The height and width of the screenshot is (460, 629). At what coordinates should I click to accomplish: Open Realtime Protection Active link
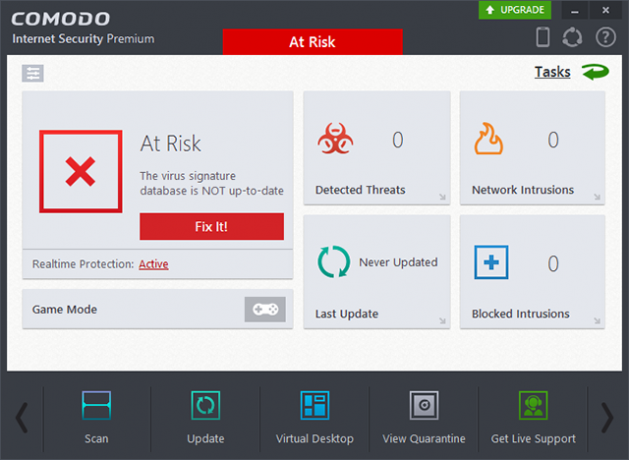[154, 264]
